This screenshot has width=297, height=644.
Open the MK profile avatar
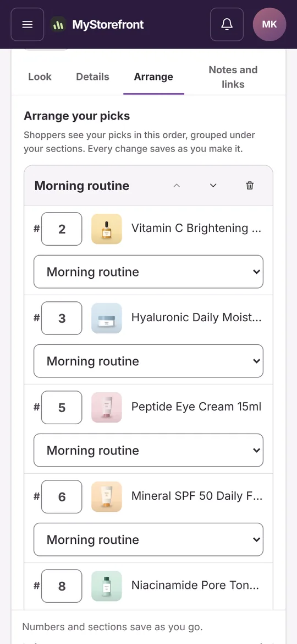point(269,25)
